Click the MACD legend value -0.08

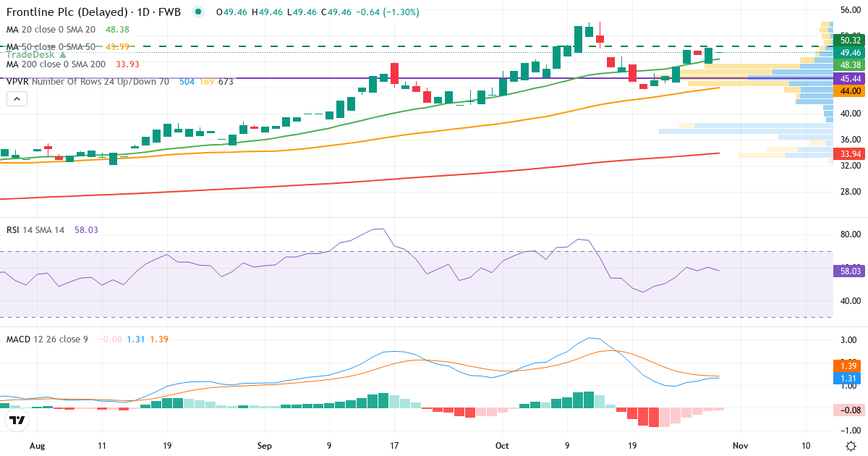tap(110, 339)
